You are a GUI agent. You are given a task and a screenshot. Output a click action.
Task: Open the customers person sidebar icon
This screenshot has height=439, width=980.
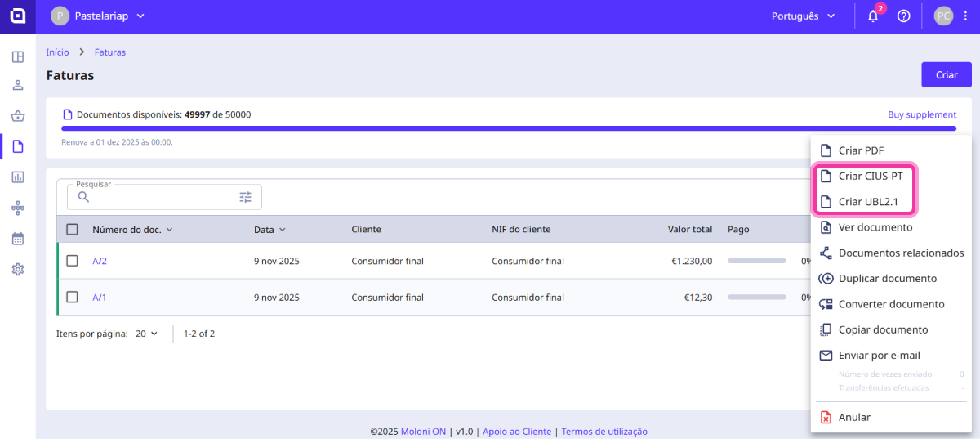click(18, 86)
